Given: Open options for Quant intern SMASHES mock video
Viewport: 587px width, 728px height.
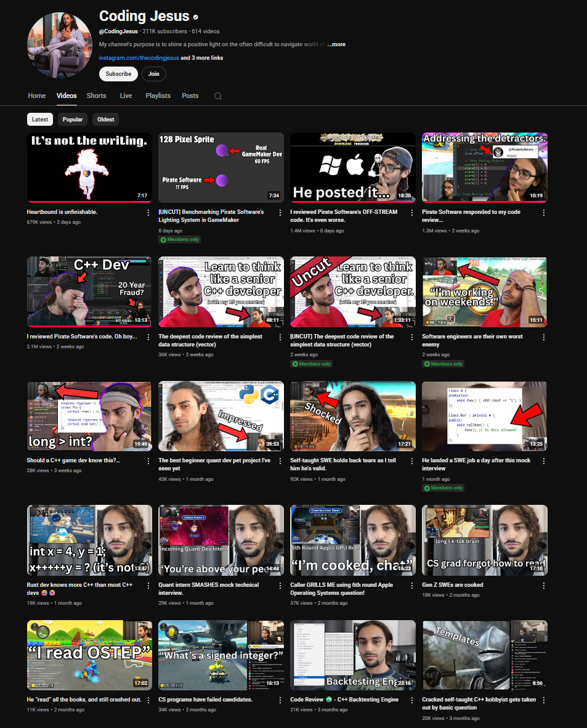Looking at the screenshot, I should (x=280, y=586).
